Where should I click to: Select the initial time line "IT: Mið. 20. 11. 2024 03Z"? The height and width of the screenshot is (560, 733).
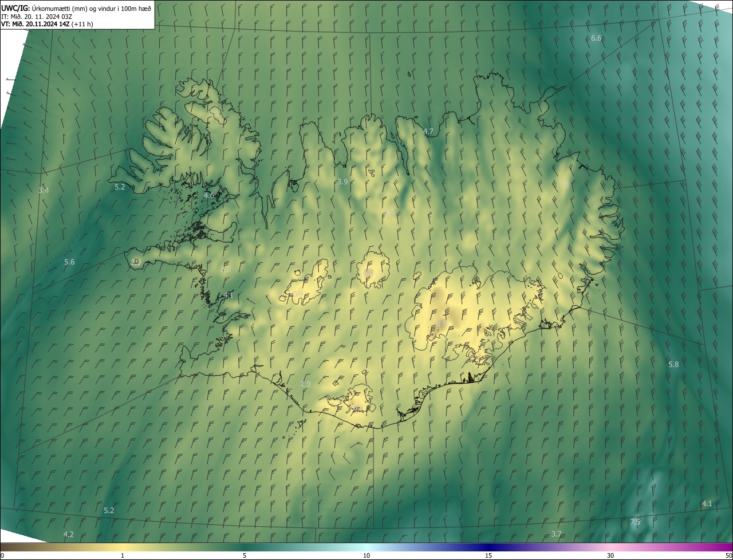pyautogui.click(x=36, y=16)
